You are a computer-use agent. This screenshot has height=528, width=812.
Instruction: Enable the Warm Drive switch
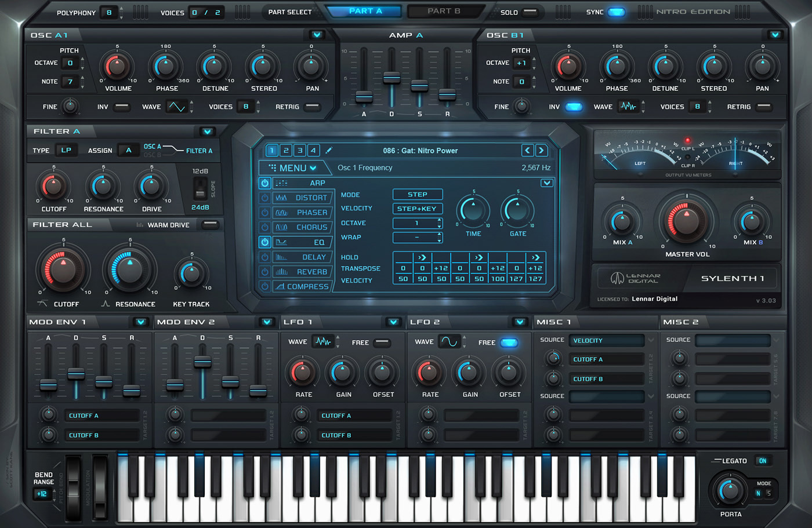210,225
